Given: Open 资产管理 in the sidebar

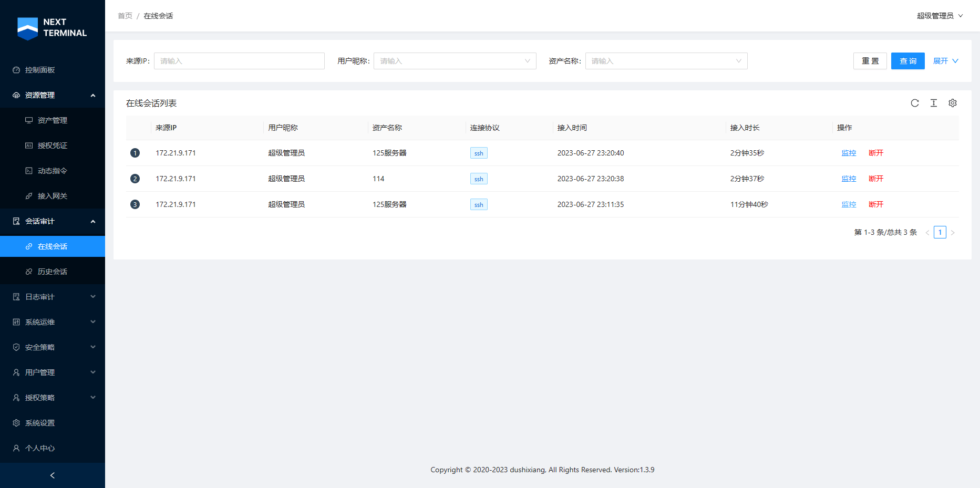Looking at the screenshot, I should tap(53, 120).
